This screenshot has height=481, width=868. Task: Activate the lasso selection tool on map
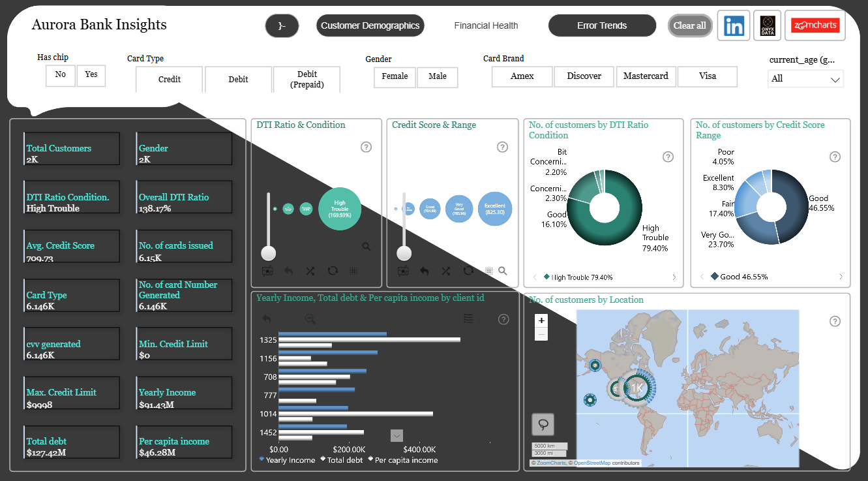point(543,424)
